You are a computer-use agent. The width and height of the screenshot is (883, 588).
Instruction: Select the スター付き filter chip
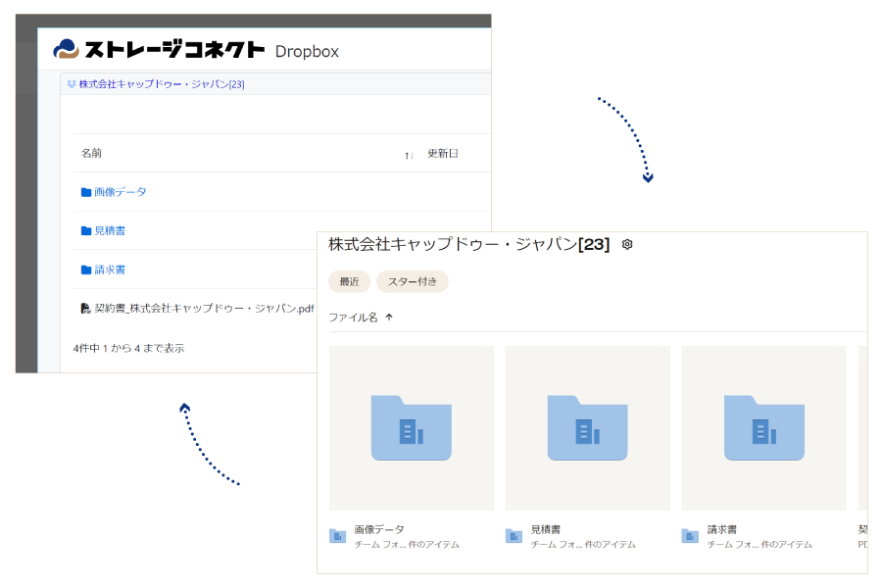(x=413, y=281)
